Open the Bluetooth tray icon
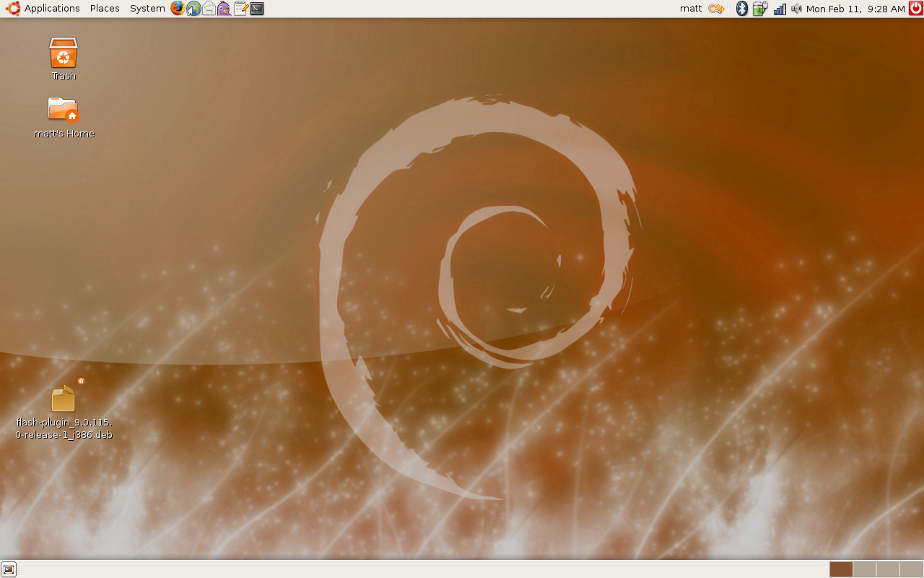 (741, 9)
